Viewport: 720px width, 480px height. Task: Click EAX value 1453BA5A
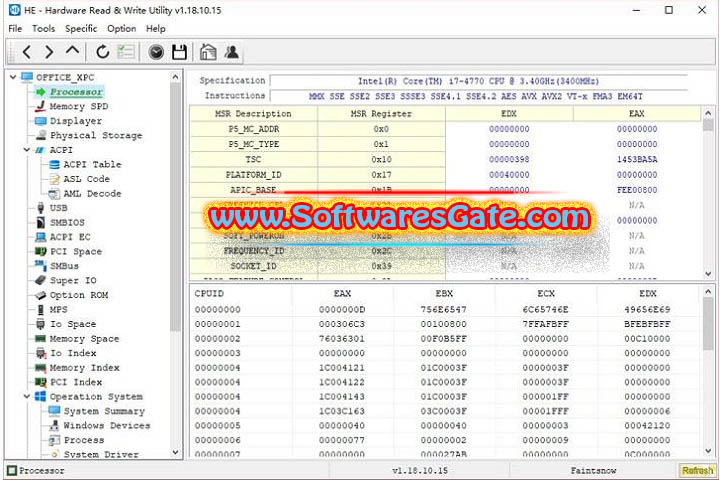coord(636,159)
